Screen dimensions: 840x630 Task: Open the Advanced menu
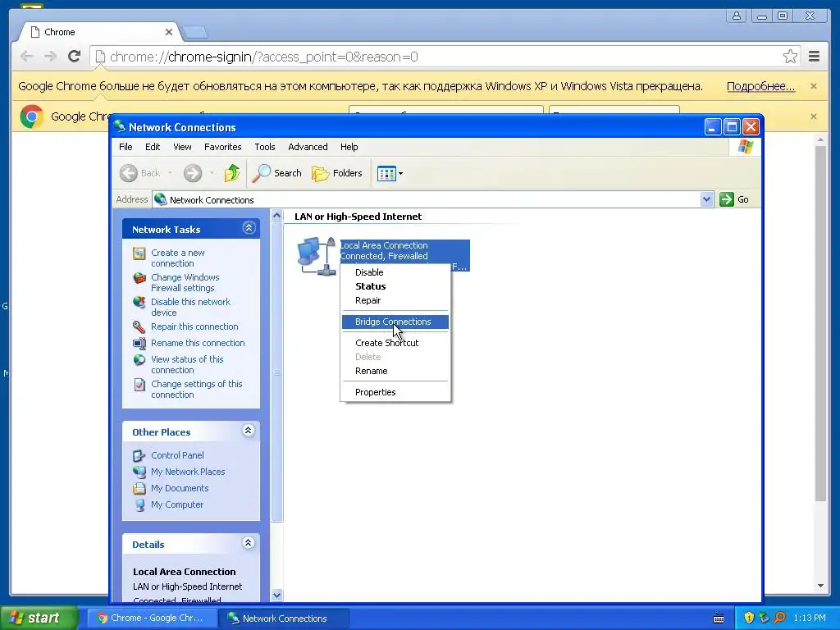click(308, 147)
